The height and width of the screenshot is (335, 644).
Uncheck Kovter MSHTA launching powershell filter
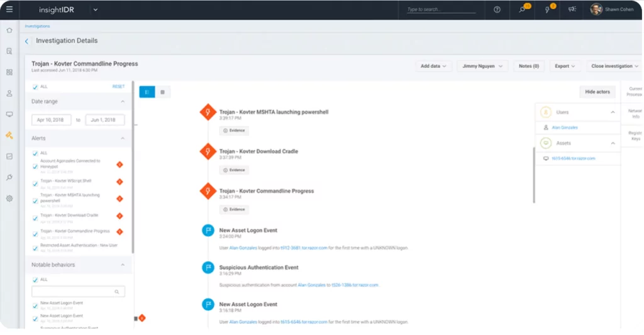coord(35,200)
